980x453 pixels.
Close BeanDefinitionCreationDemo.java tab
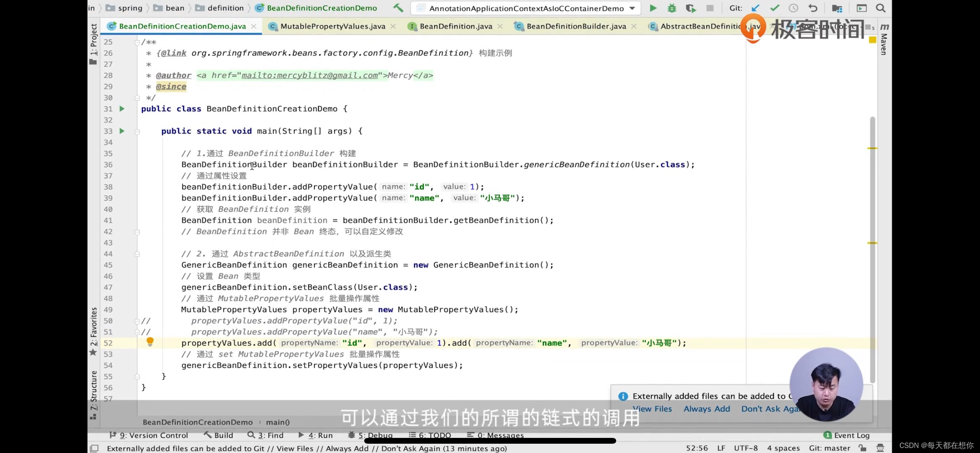coord(254,26)
